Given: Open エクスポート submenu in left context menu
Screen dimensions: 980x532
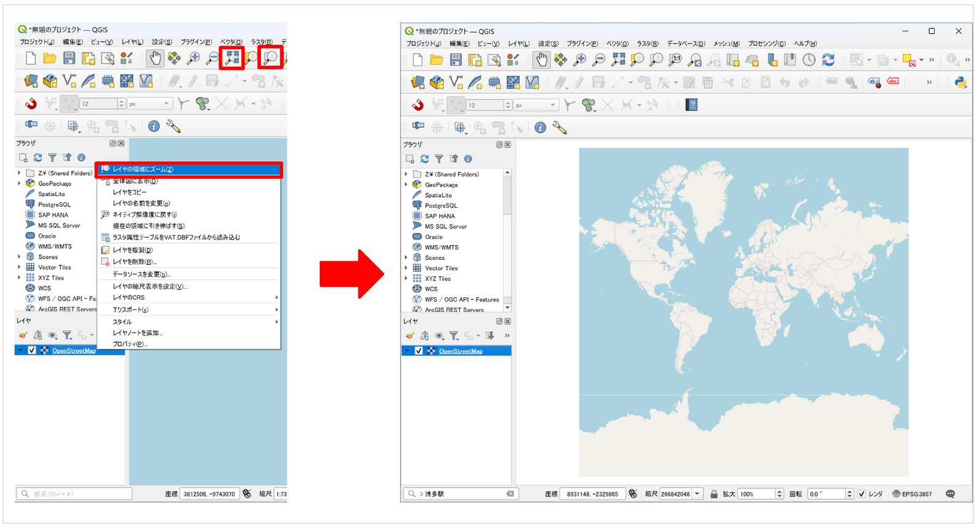Looking at the screenshot, I should (190, 310).
